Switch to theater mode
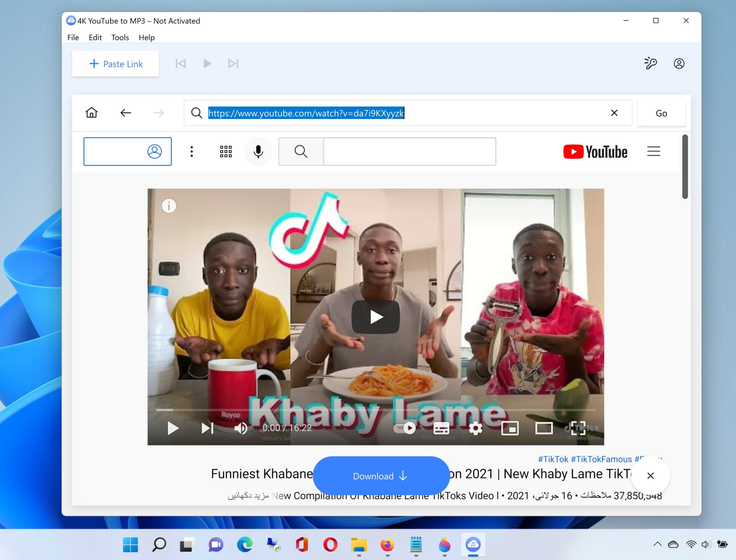This screenshot has width=736, height=560. point(544,428)
